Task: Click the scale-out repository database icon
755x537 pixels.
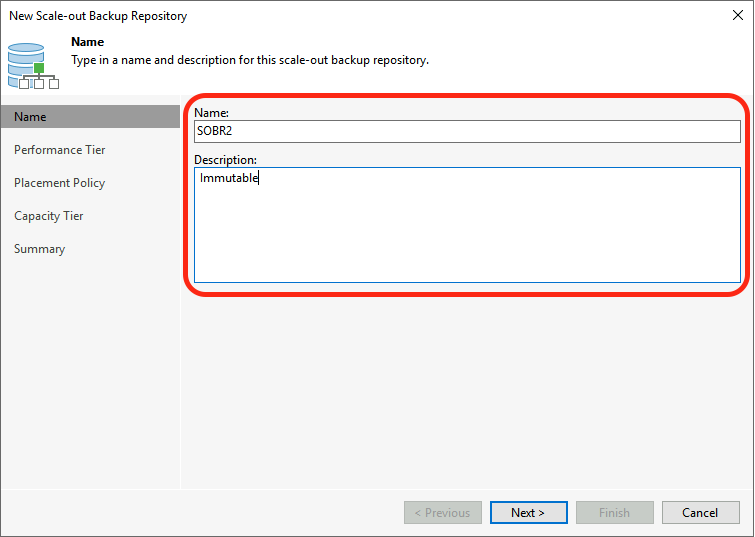Action: click(x=33, y=66)
